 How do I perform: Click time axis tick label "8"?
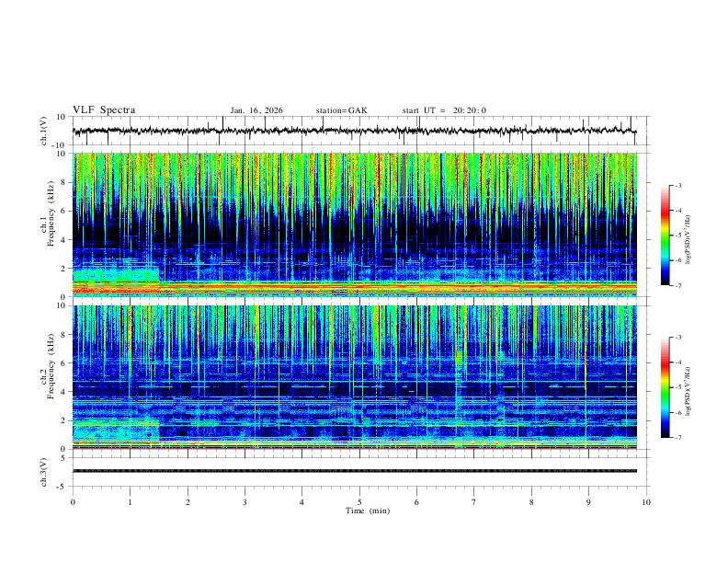pos(531,502)
